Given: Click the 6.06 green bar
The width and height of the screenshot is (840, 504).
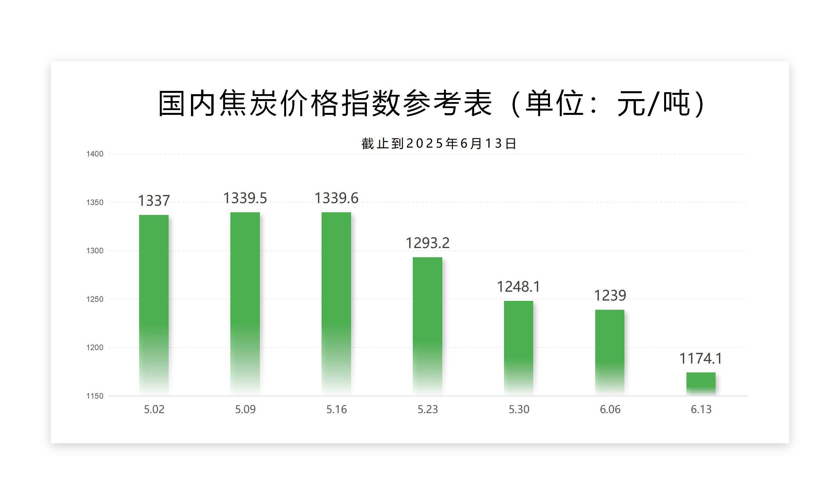Looking at the screenshot, I should click(x=610, y=352).
